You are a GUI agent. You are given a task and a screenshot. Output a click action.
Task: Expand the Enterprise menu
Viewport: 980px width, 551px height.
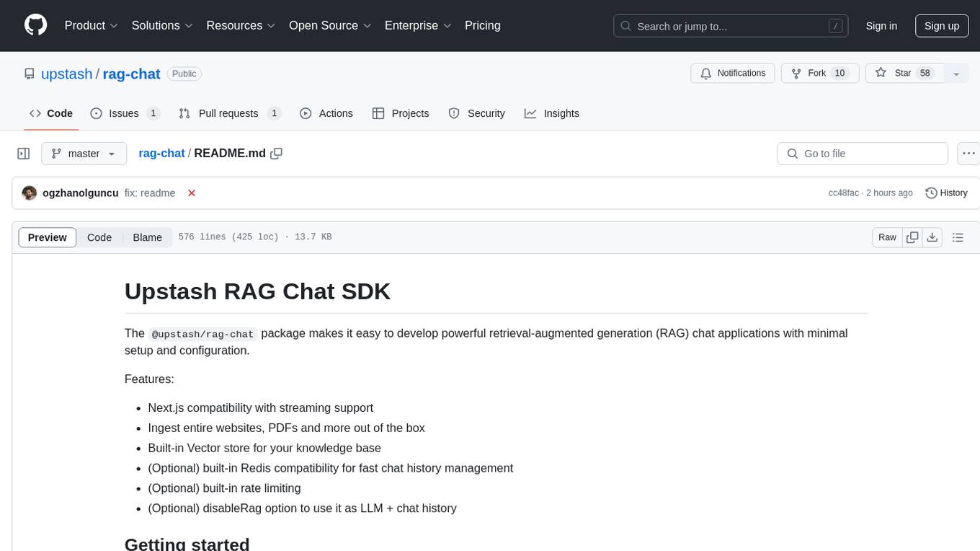pos(418,25)
